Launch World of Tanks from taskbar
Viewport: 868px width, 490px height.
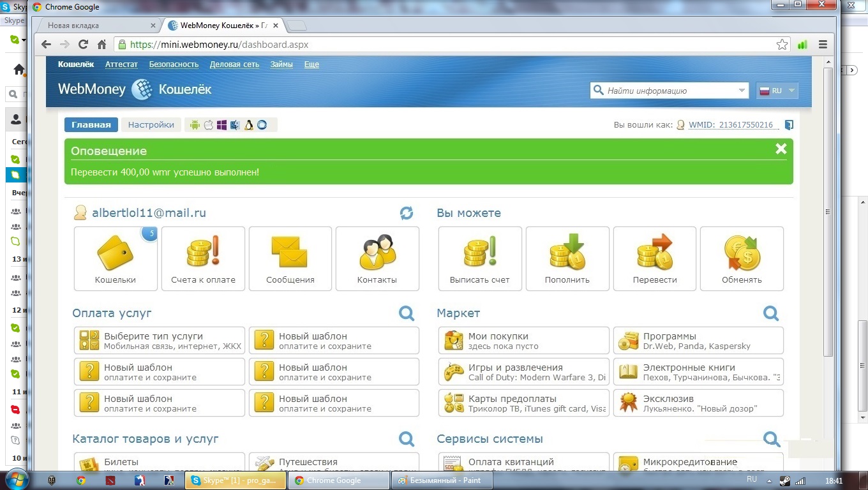pos(52,480)
